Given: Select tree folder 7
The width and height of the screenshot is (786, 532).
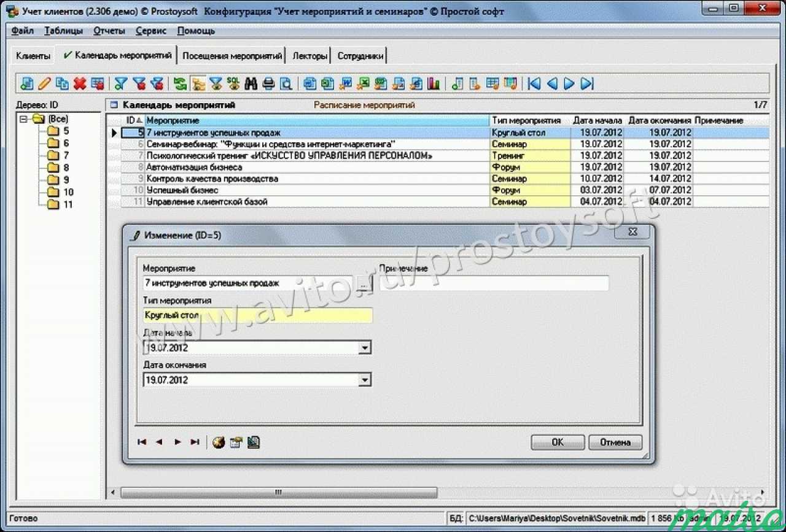Looking at the screenshot, I should tap(60, 155).
